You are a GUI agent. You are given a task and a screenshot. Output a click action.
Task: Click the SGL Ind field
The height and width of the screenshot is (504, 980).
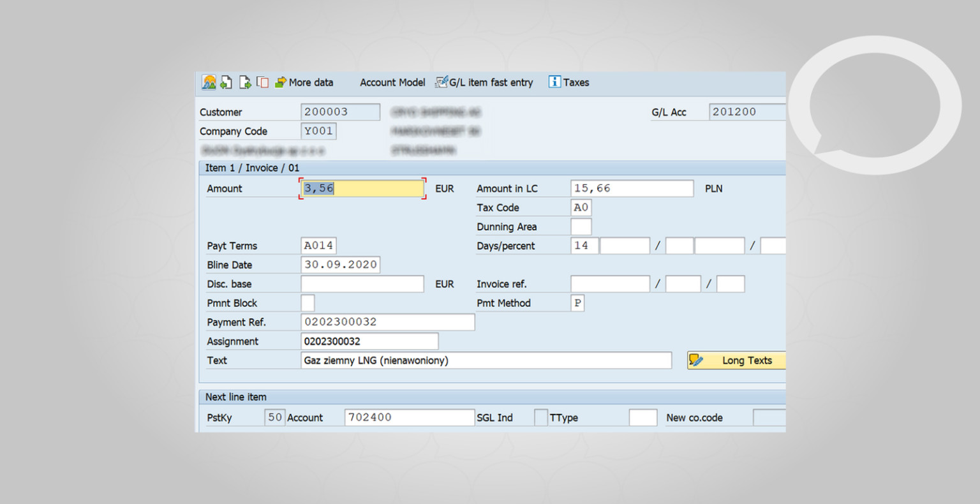coord(541,417)
